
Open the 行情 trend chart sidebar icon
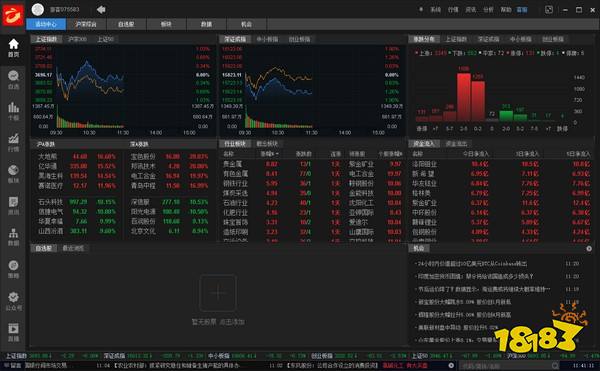13,142
